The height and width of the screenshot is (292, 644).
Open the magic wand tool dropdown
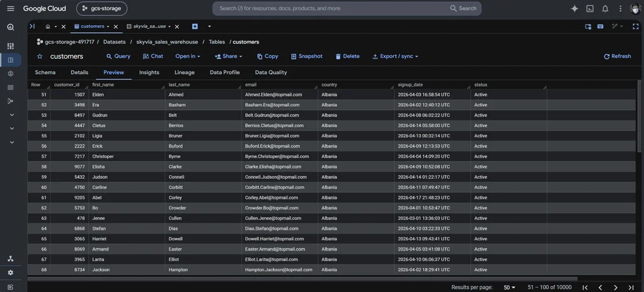(x=618, y=26)
